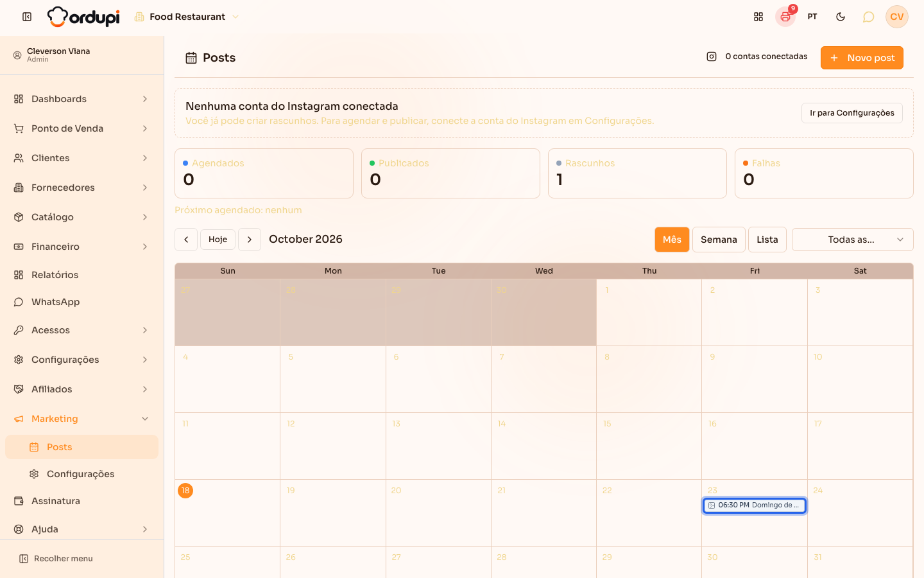The image size is (924, 578).
Task: Open the apps grid icon in header
Action: click(758, 17)
